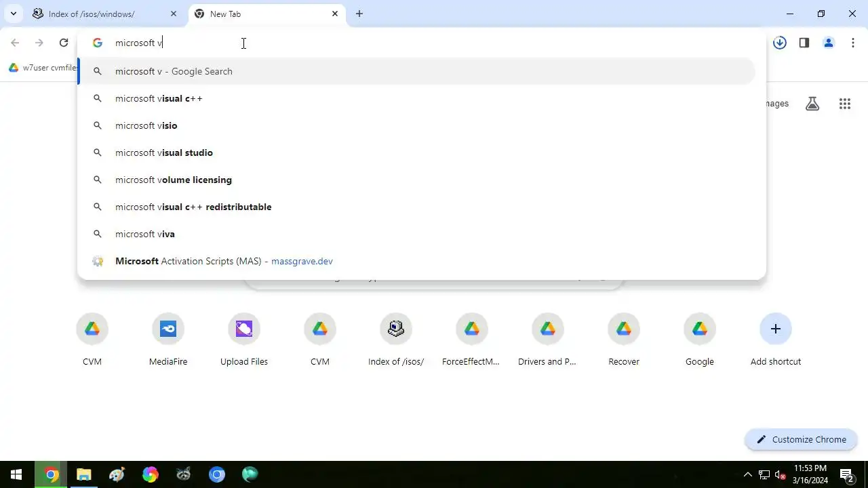The height and width of the screenshot is (488, 868).
Task: Open the ForceEffectM... shortcut
Action: pos(472,341)
